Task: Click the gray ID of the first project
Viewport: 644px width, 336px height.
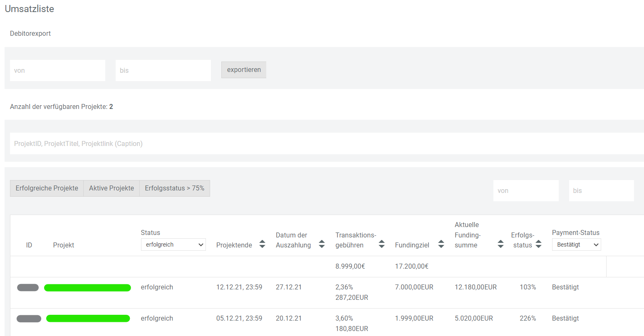Action: 28,288
